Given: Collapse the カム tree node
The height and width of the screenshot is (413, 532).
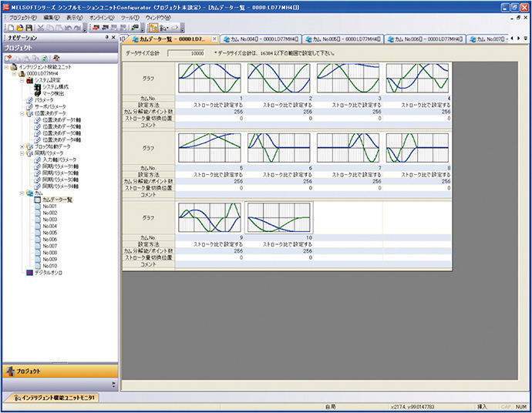Looking at the screenshot, I should 21,193.
